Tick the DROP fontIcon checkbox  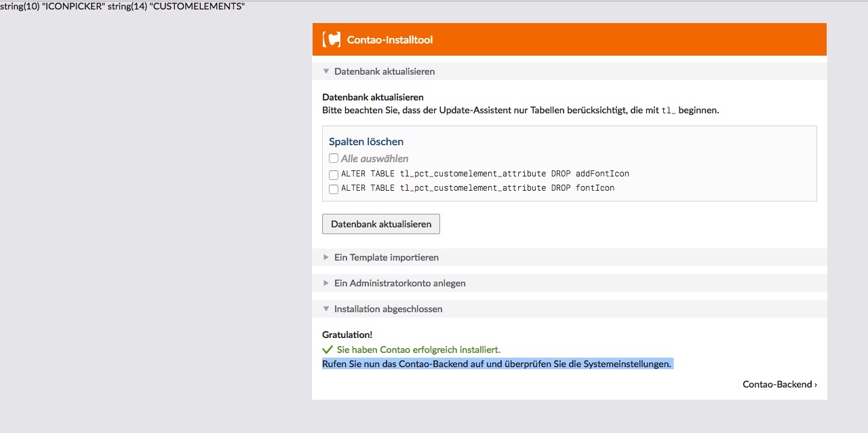coord(334,189)
